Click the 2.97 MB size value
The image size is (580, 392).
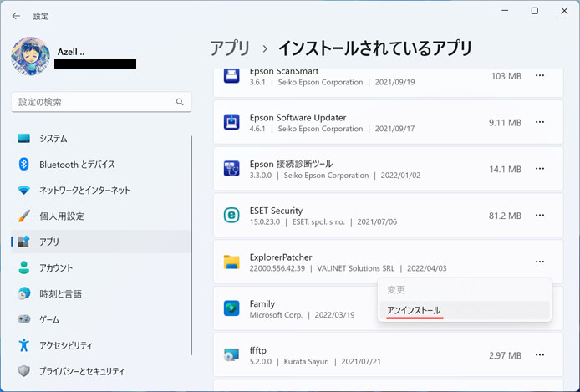pyautogui.click(x=505, y=355)
